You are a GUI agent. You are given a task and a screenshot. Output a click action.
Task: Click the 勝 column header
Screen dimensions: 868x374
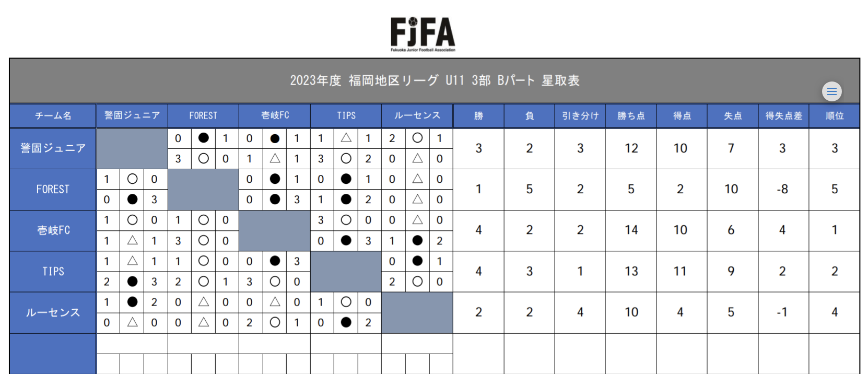[x=478, y=116]
